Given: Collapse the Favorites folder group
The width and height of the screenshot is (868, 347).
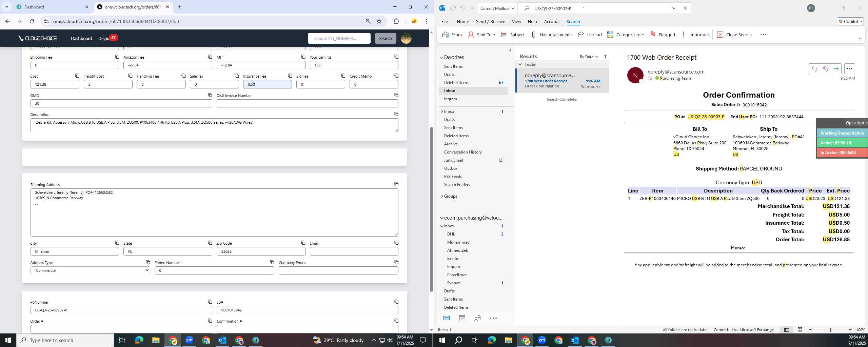Looking at the screenshot, I should 442,57.
